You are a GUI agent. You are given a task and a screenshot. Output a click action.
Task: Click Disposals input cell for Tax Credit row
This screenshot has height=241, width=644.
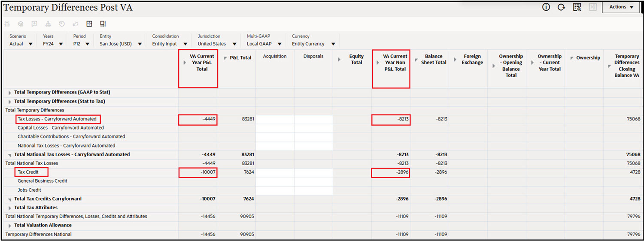313,172
